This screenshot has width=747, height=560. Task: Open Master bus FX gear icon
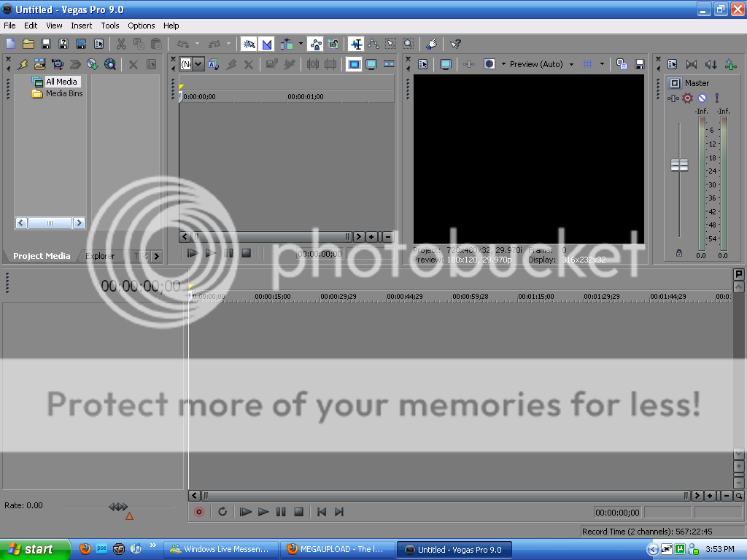(687, 98)
